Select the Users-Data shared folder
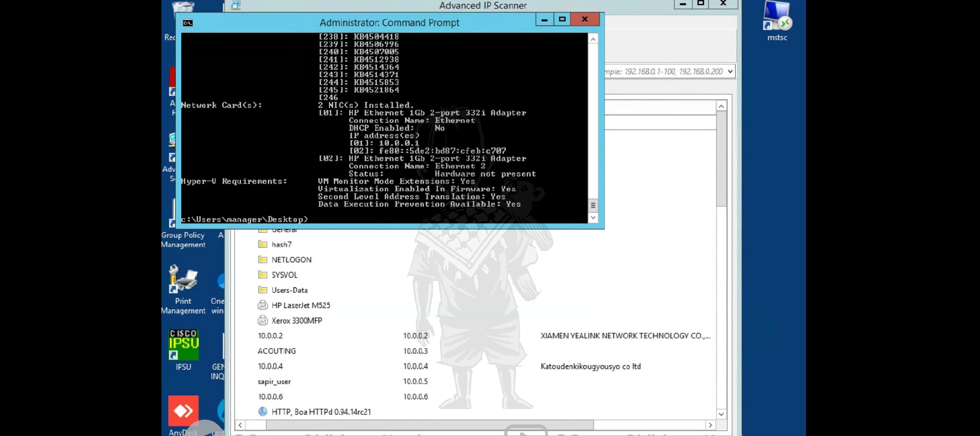Viewport: 980px width, 436px height. [x=289, y=290]
